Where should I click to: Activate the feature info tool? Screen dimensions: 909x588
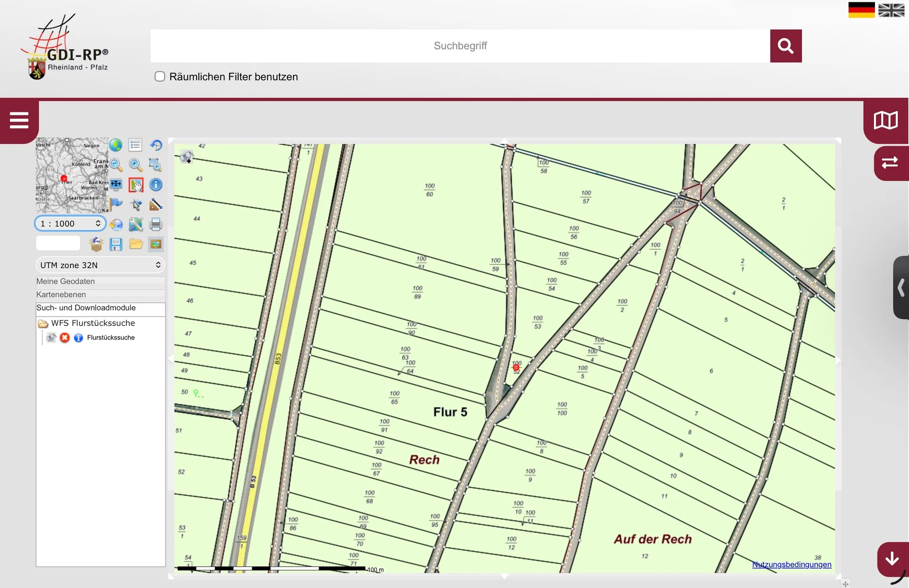click(156, 184)
